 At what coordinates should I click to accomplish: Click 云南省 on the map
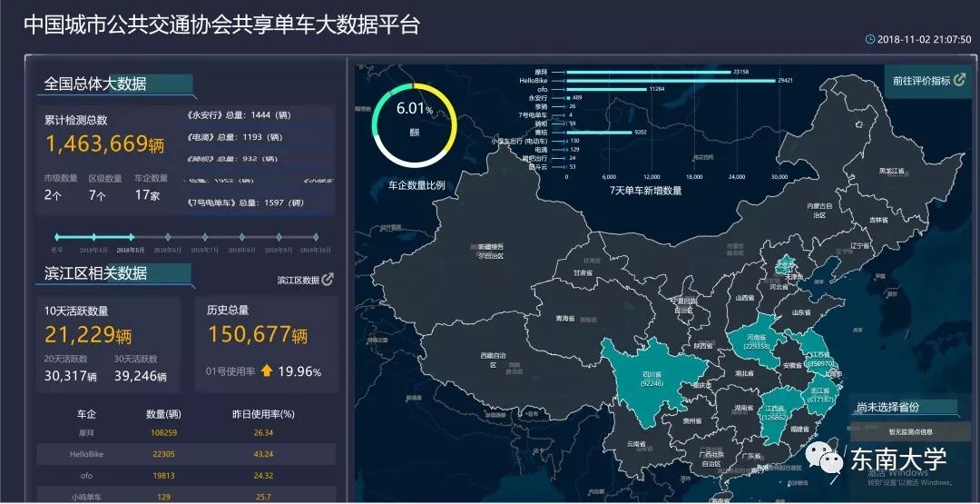coord(635,443)
